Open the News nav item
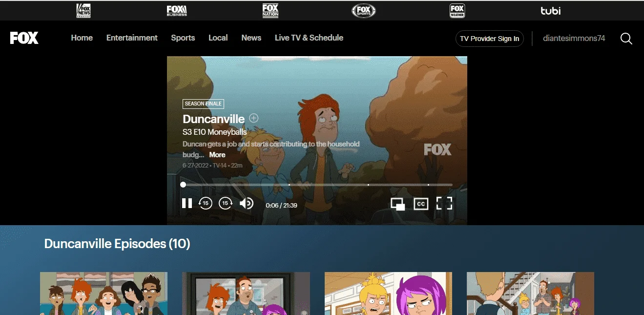The width and height of the screenshot is (644, 315). pyautogui.click(x=251, y=38)
